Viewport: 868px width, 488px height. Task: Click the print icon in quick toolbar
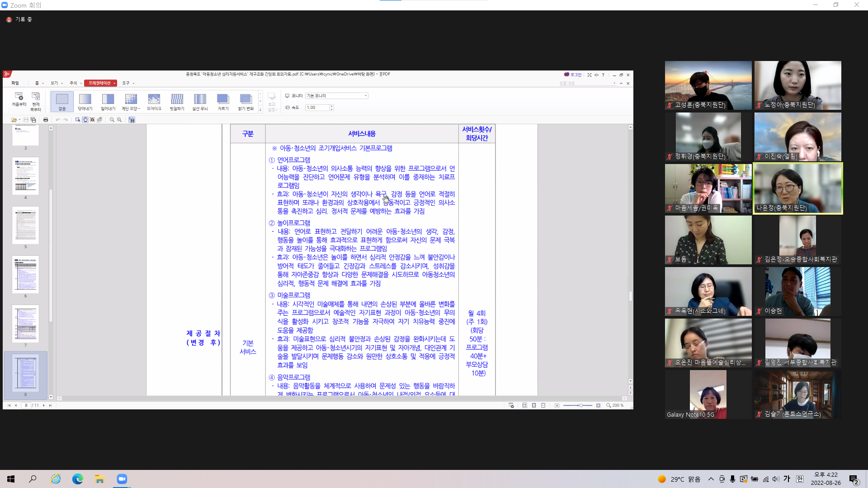(46, 120)
